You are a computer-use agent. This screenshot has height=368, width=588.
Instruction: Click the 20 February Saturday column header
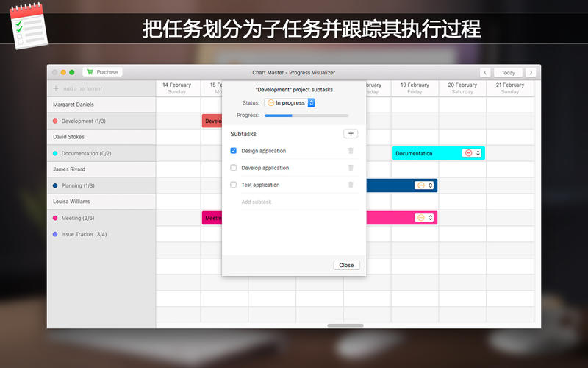coord(462,88)
